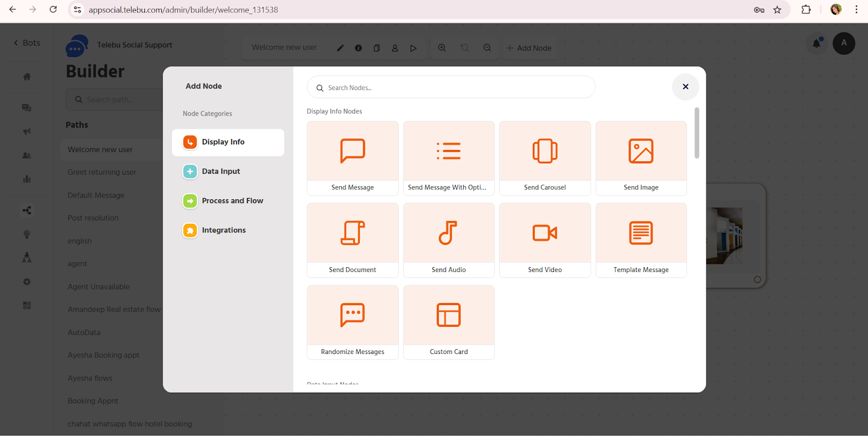Viewport: 868px width, 436px height.
Task: Select the Send Document node
Action: click(x=353, y=240)
